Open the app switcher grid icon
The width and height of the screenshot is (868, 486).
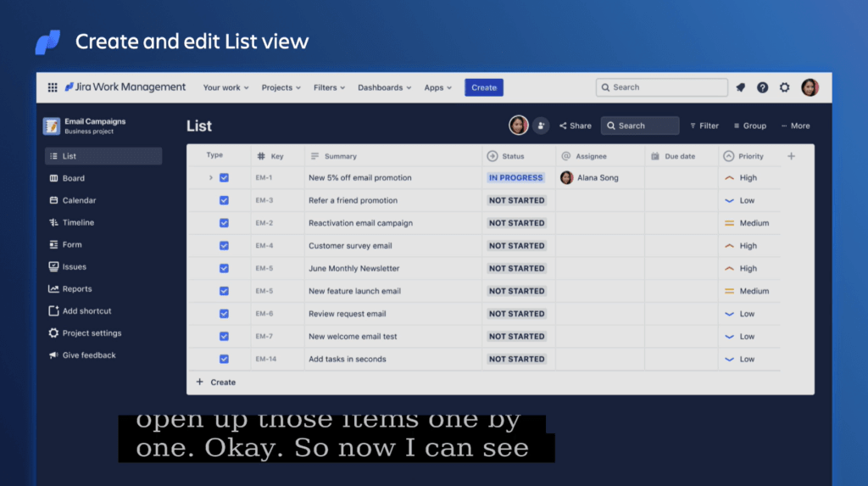(x=53, y=87)
